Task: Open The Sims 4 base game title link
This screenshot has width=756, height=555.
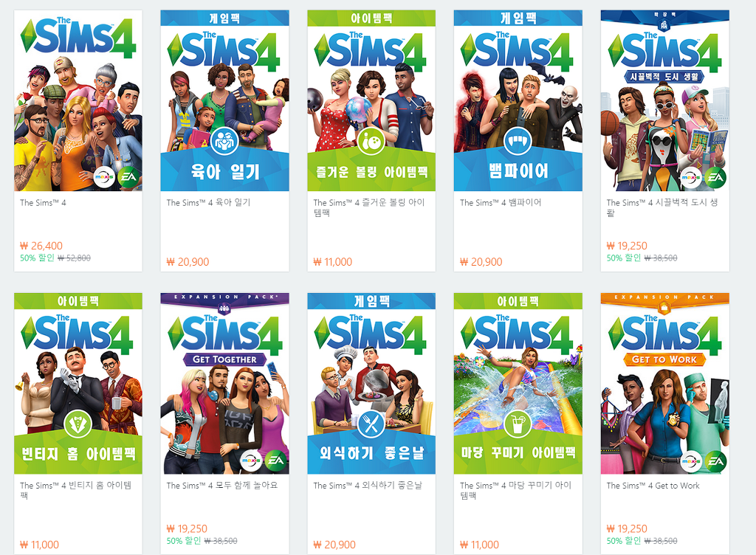Action: point(43,203)
